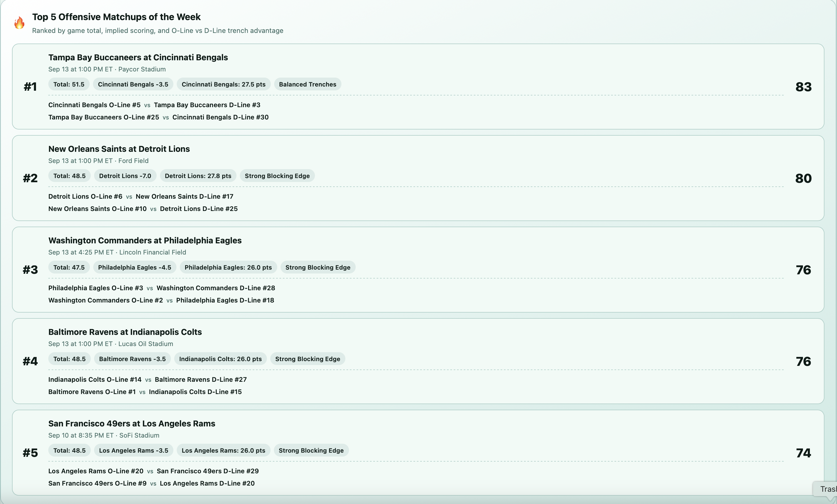
Task: Click 'New Orleans Saints O-Line #10' text
Action: pos(97,208)
